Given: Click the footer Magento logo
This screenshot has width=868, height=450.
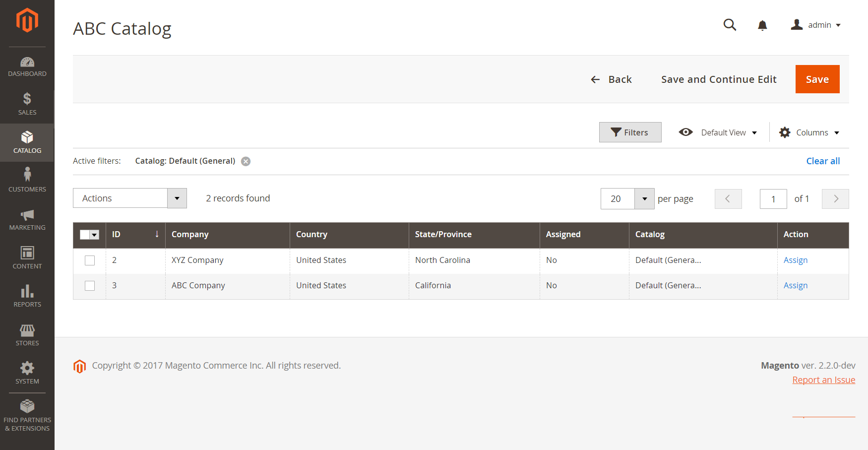Looking at the screenshot, I should coord(79,366).
